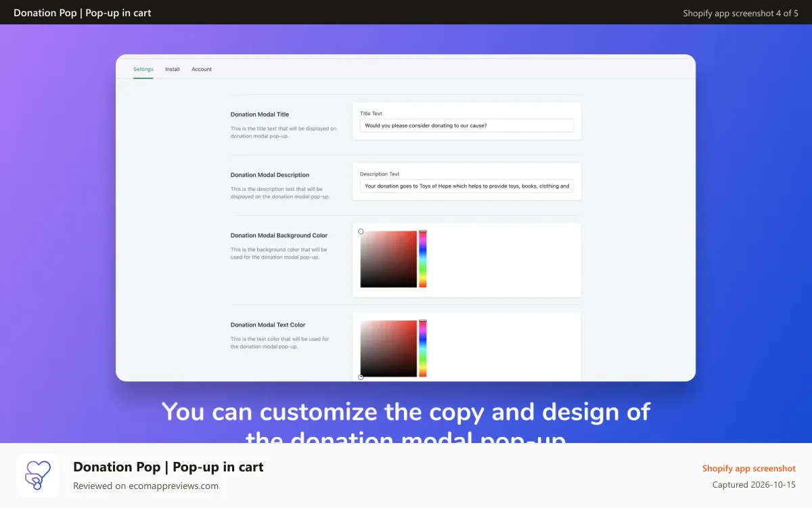Pick a shade in Background Color saturation square
Screen dimensions: 812x508
click(388, 259)
